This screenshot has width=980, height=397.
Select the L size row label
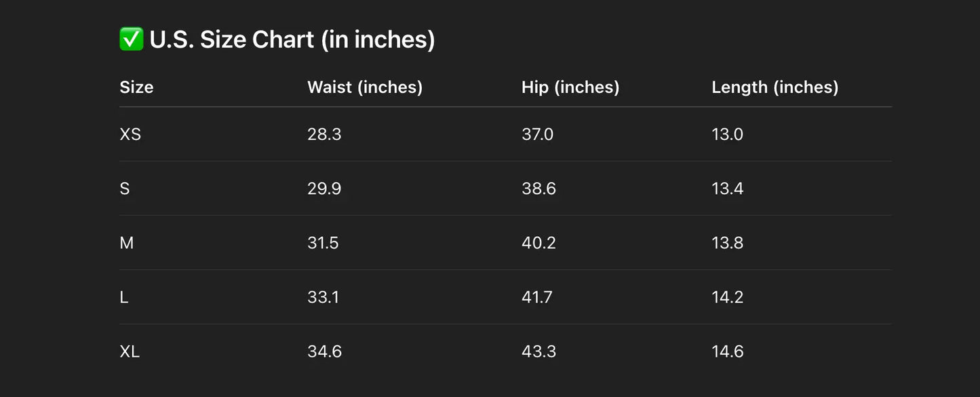coord(124,297)
